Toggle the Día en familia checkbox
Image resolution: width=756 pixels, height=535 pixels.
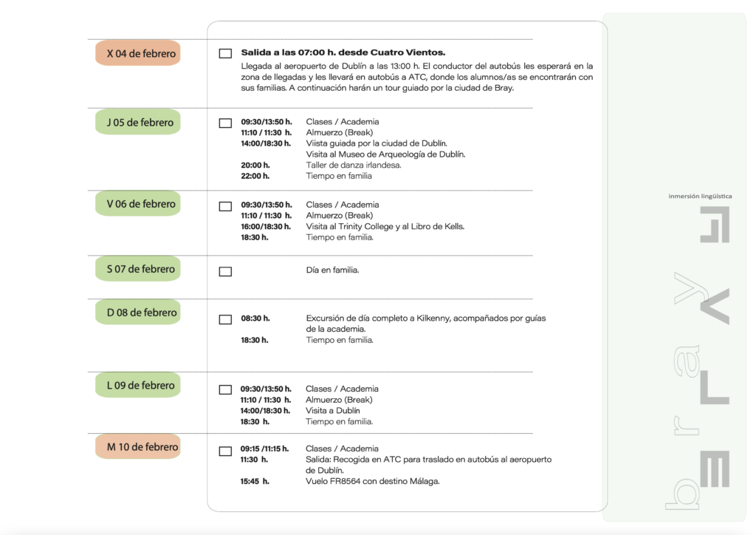tap(225, 271)
